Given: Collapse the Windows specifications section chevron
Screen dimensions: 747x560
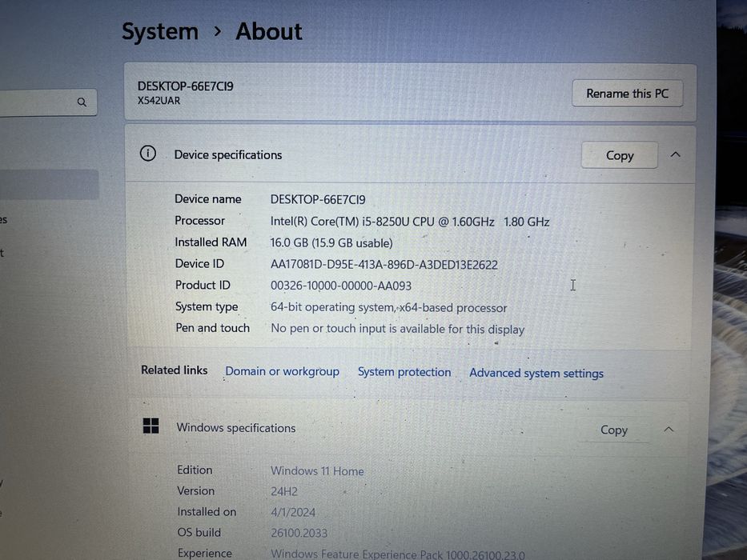Looking at the screenshot, I should 669,430.
